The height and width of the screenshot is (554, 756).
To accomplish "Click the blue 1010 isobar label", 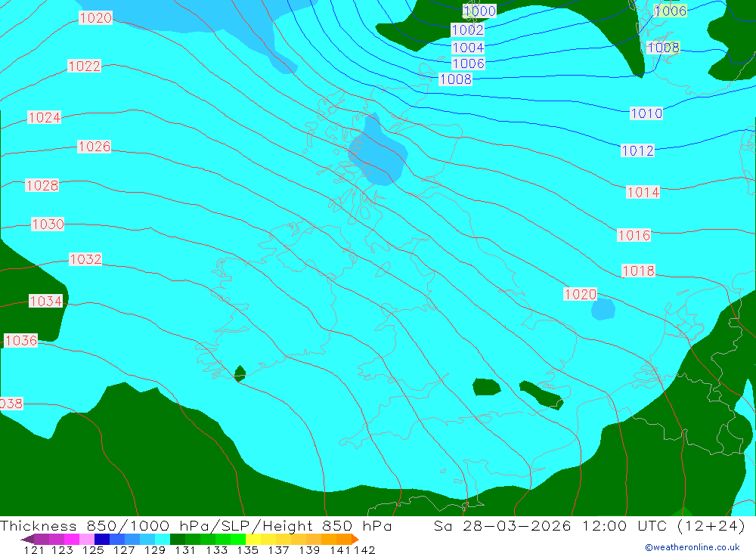I will tap(646, 113).
